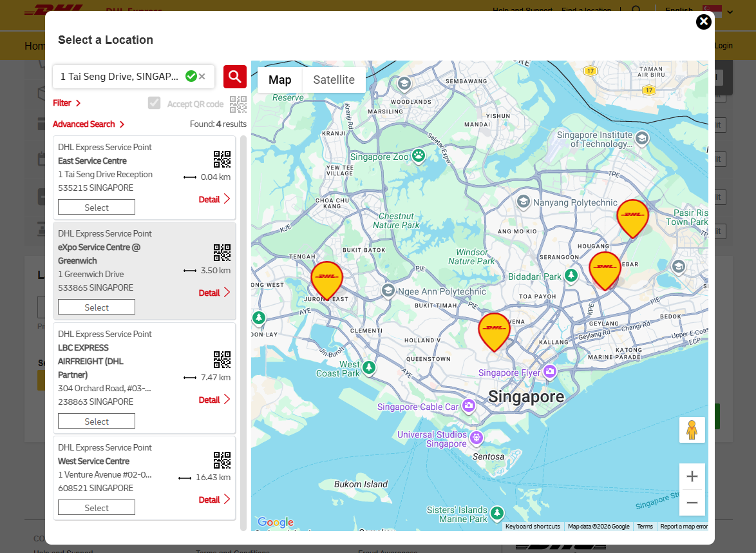
Task: Click the 'Sentosa' map label
Action: pyautogui.click(x=488, y=456)
